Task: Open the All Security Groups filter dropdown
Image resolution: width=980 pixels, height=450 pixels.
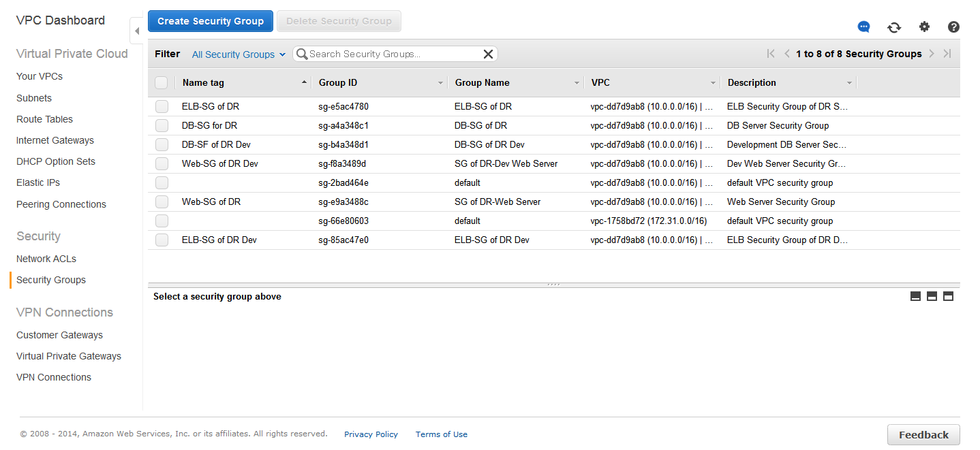Action: tap(237, 54)
